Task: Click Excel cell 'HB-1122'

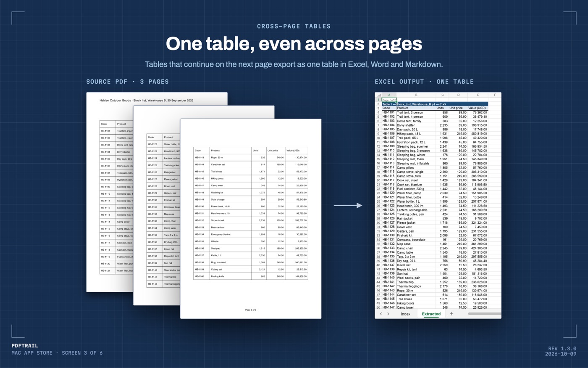Action: 389,201
